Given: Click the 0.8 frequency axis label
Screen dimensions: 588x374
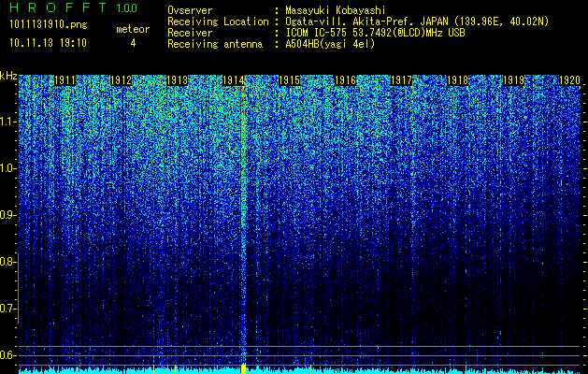Looking at the screenshot, I should point(7,262).
